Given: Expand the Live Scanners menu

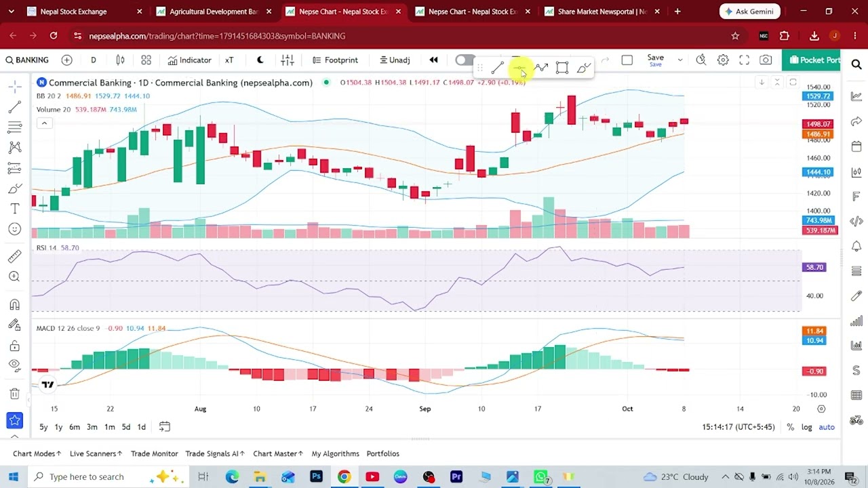Looking at the screenshot, I should 96,453.
